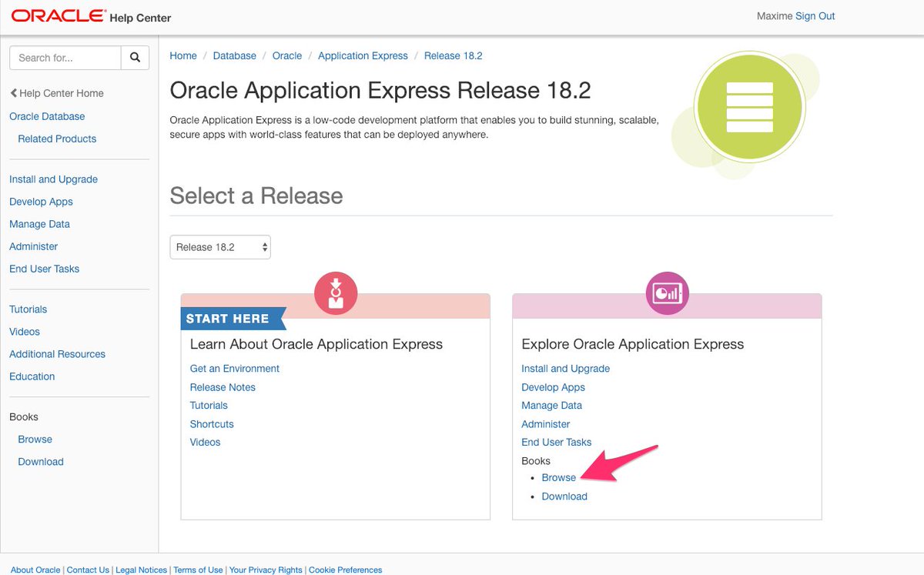Open Get an Environment link
This screenshot has width=924, height=575.
[x=235, y=369]
